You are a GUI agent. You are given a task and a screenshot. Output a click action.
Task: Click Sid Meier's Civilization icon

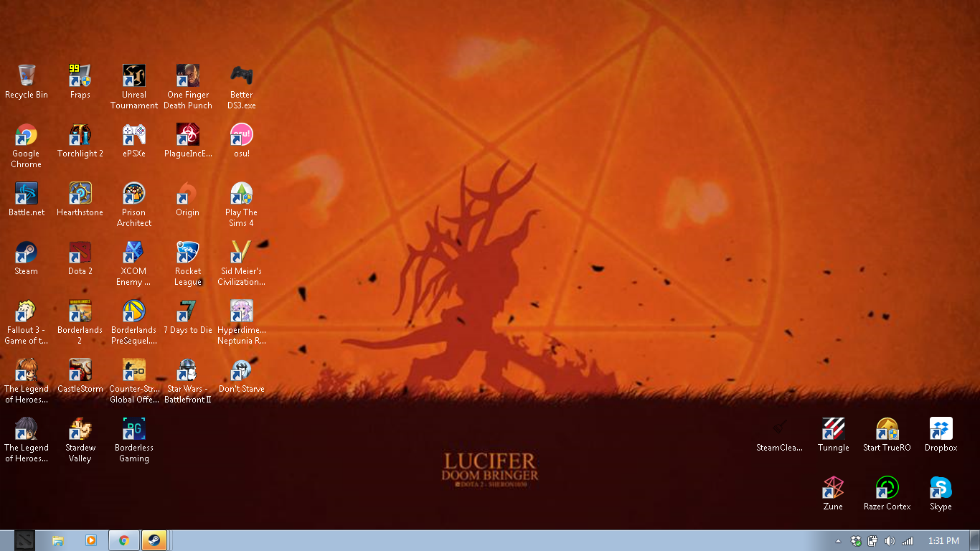coord(241,252)
